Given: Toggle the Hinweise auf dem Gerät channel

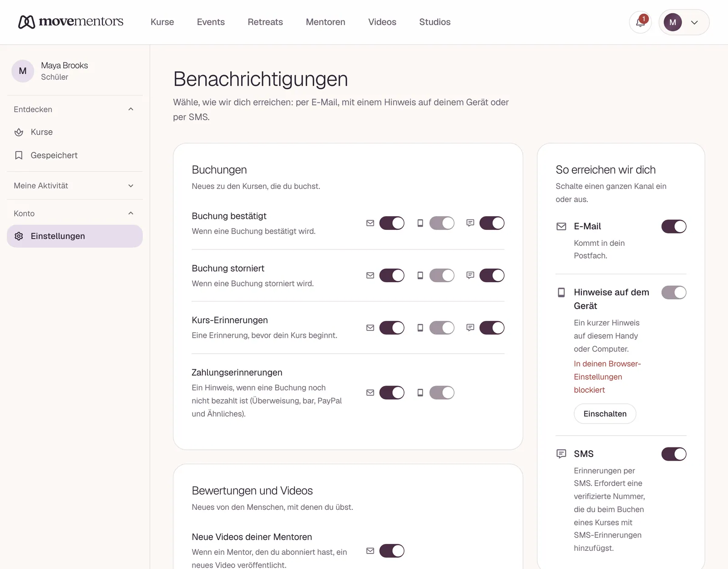Looking at the screenshot, I should (674, 292).
